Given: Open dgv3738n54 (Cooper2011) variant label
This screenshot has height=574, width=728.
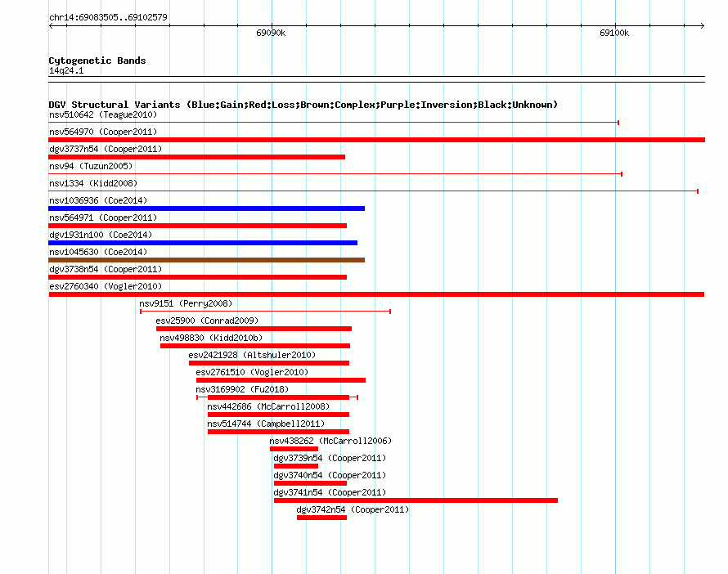Looking at the screenshot, I should 106,269.
